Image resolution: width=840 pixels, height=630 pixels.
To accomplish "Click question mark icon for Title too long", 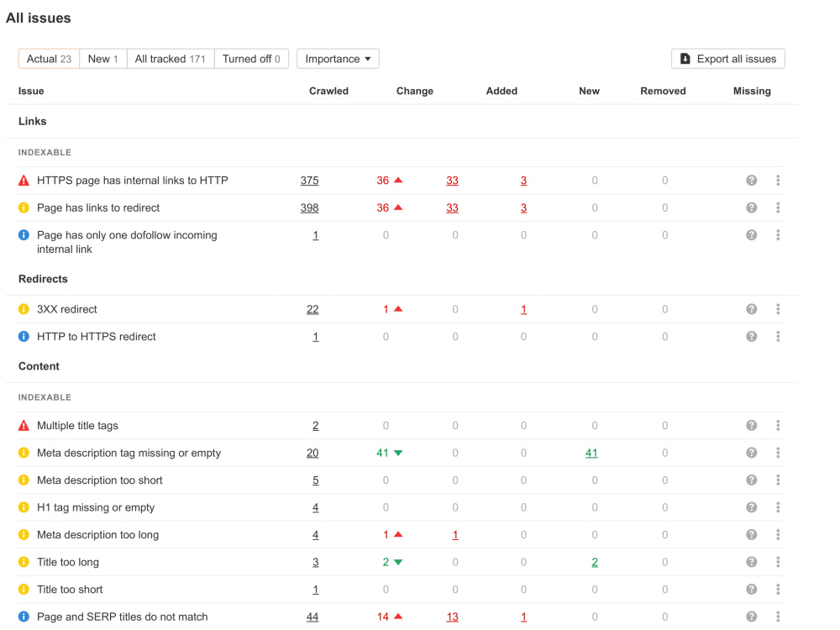I will coord(751,562).
